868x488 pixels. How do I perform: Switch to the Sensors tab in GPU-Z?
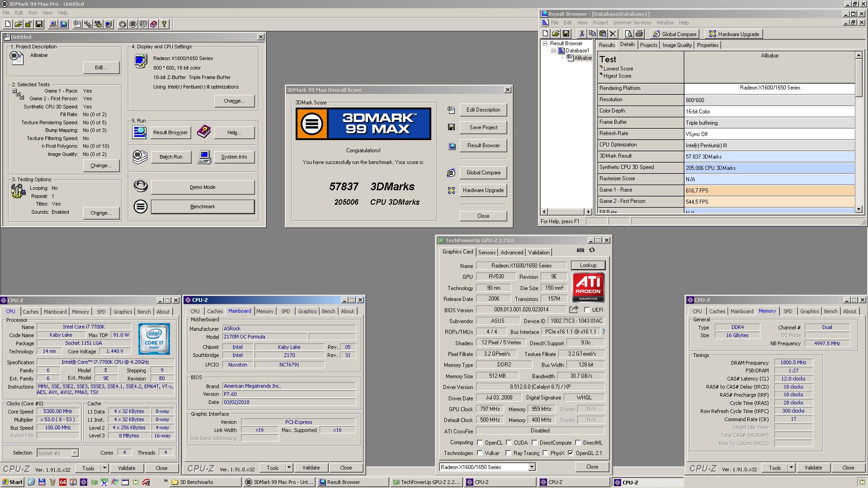[487, 253]
